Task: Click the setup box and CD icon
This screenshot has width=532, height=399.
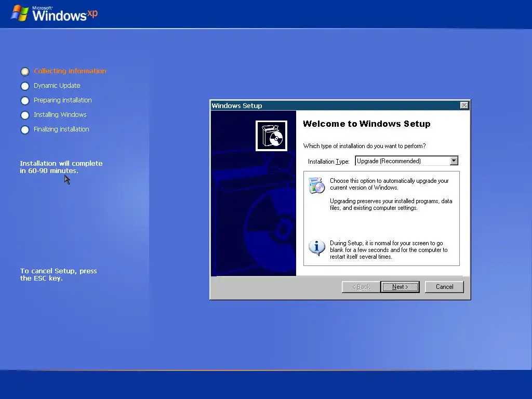Action: [x=271, y=136]
